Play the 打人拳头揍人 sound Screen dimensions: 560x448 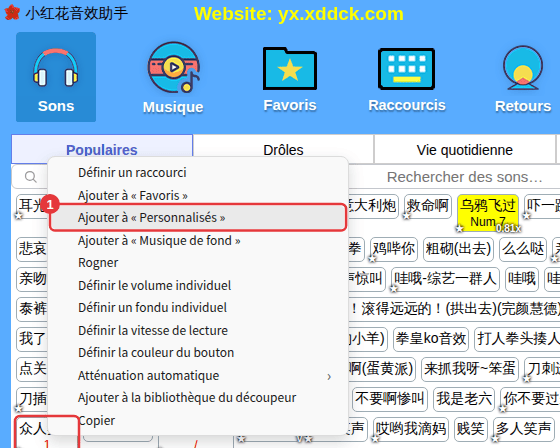pyautogui.click(x=517, y=339)
